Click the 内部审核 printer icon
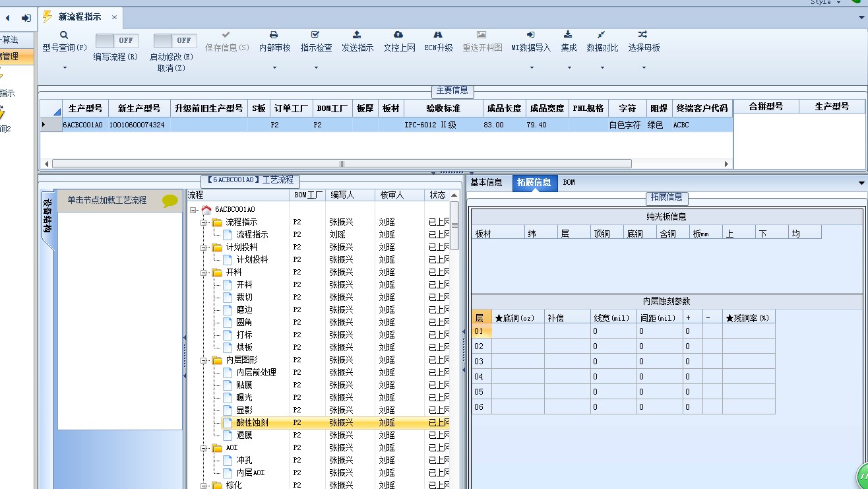868x489 pixels. coord(274,35)
